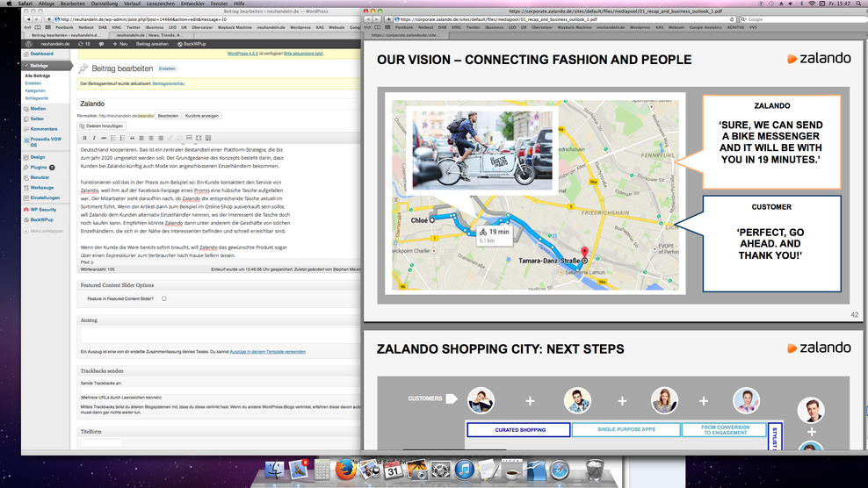The image size is (868, 488).
Task: Open Medien in WordPress sidebar
Action: point(38,109)
